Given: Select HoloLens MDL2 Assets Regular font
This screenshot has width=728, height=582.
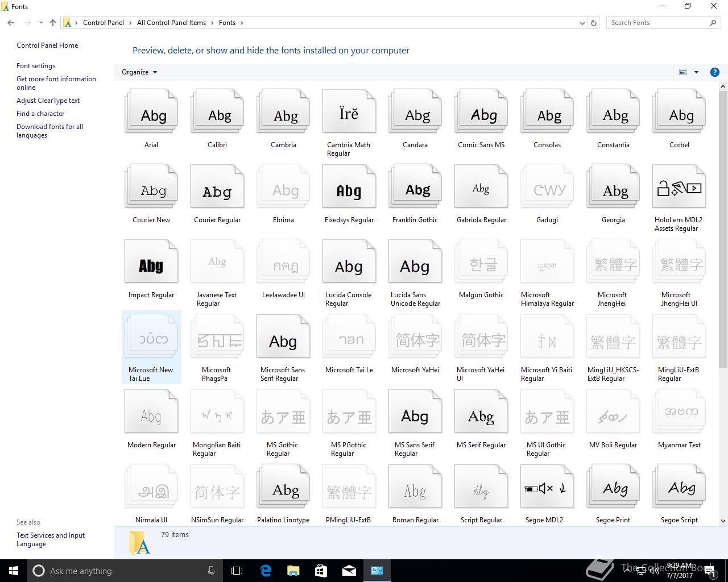Looking at the screenshot, I should (679, 197).
